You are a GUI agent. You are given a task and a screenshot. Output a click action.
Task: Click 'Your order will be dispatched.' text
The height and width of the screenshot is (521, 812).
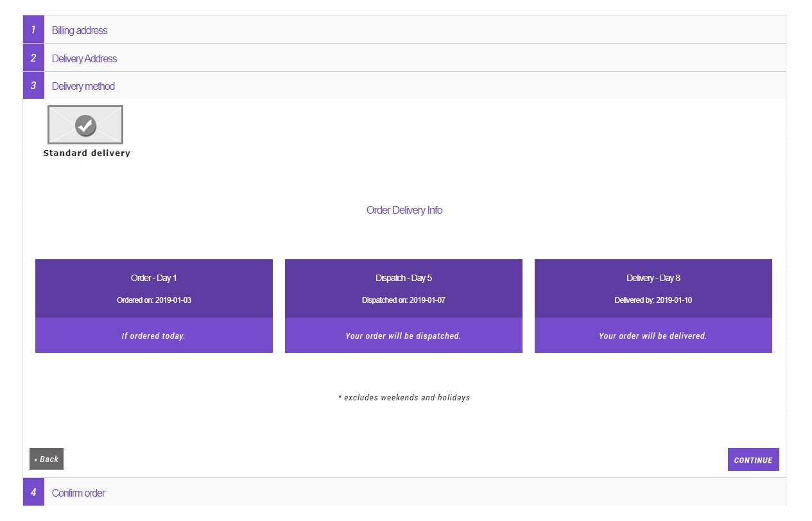pyautogui.click(x=403, y=336)
